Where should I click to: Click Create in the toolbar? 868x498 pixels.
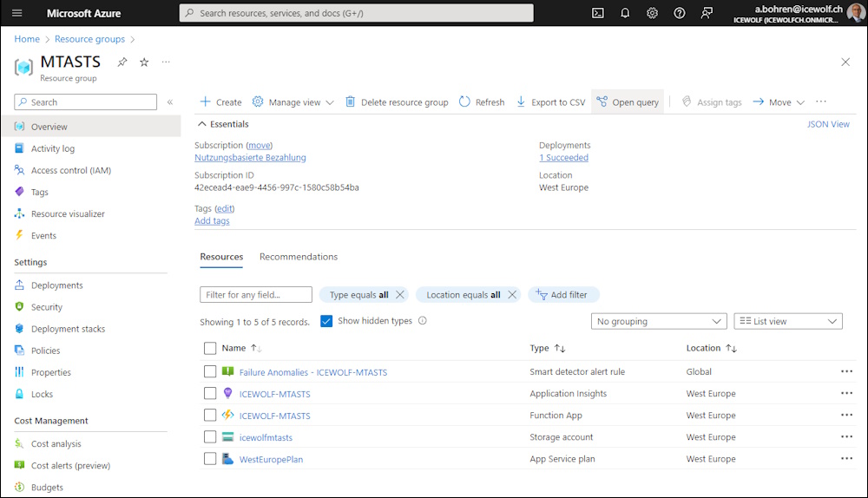pyautogui.click(x=220, y=102)
